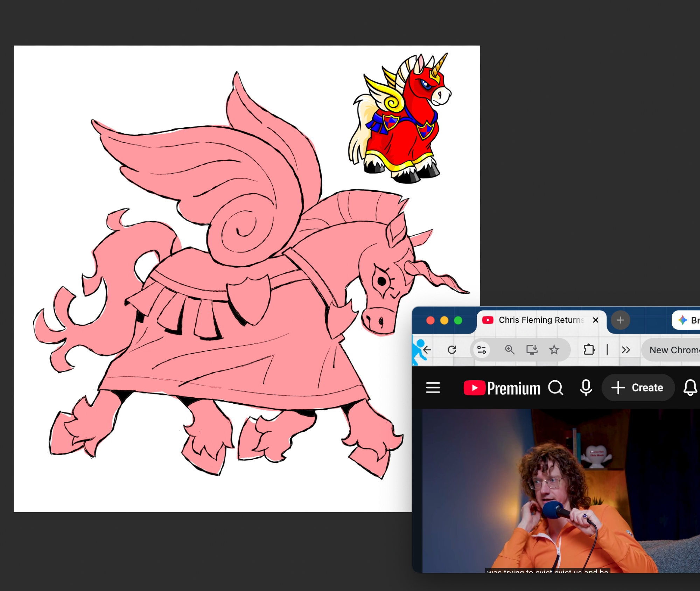This screenshot has height=591, width=700.
Task: Open site settings tune icon
Action: [482, 349]
